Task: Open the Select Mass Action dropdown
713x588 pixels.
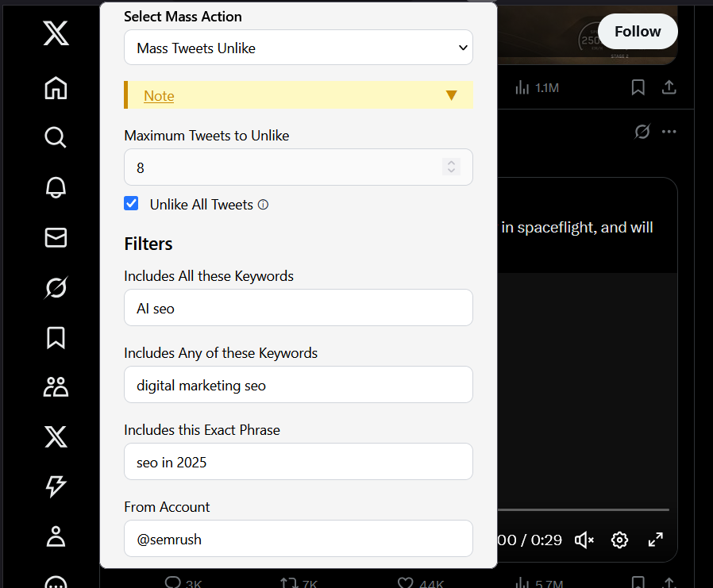Action: pos(299,48)
